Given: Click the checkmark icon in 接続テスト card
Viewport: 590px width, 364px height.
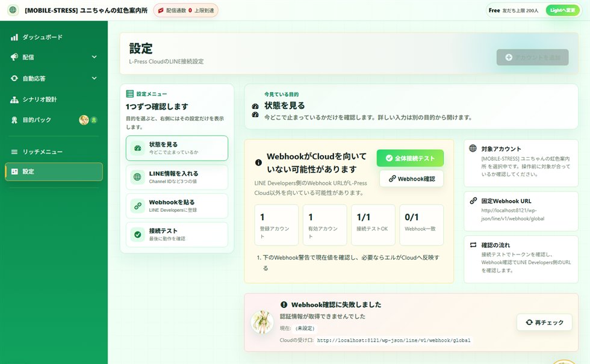Looking at the screenshot, I should pos(138,234).
